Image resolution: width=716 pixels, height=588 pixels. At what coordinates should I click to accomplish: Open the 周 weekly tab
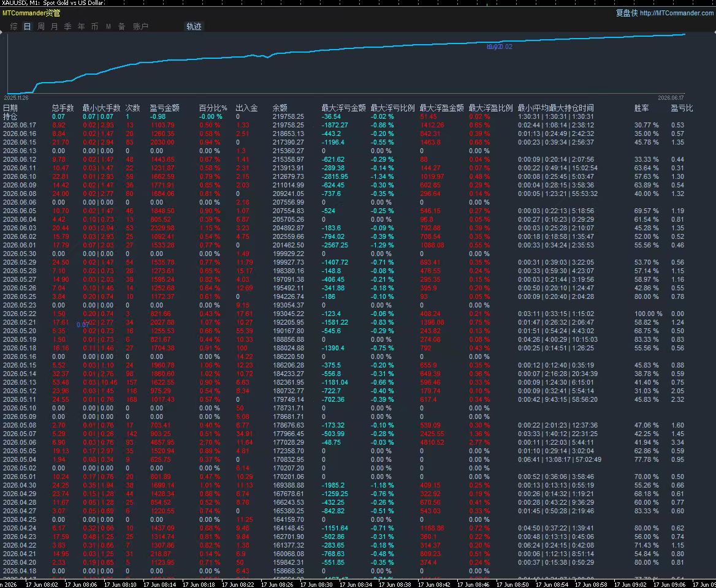(41, 26)
